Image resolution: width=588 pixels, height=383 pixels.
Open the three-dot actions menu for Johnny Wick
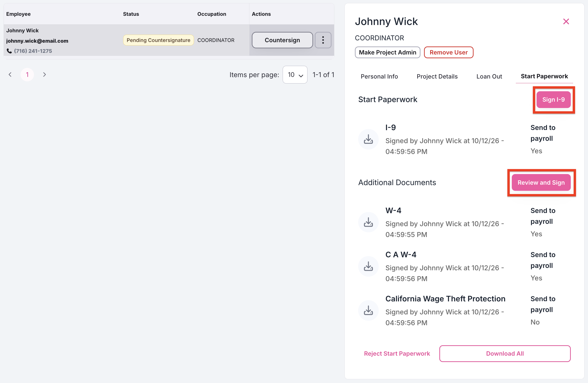tap(323, 40)
